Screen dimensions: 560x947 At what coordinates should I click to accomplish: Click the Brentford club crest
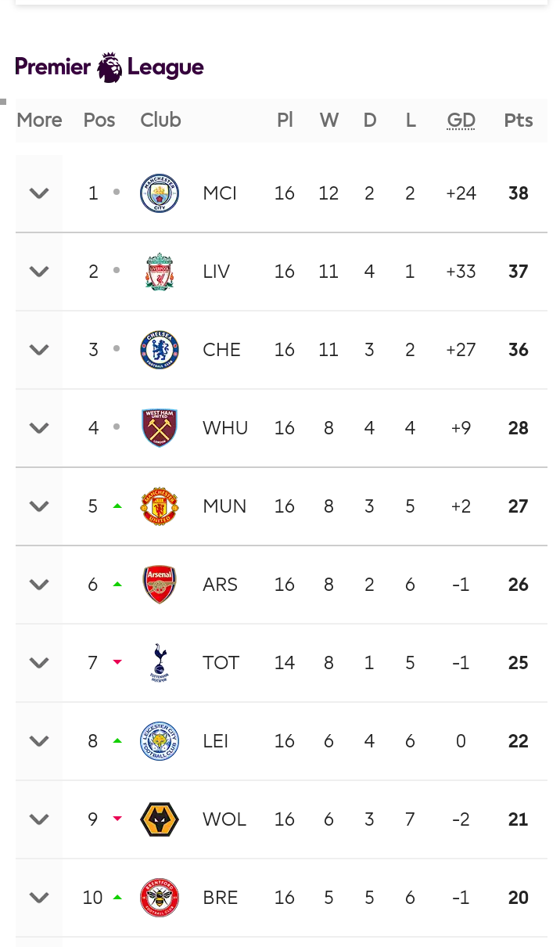point(160,898)
